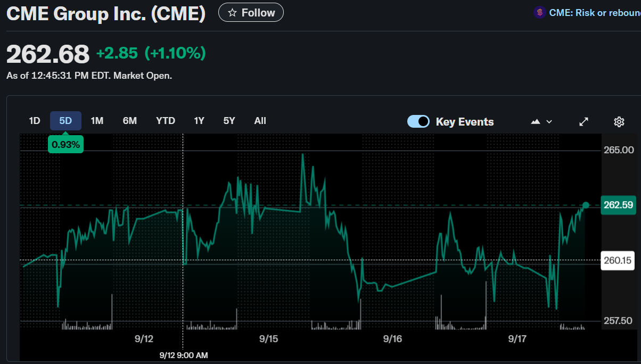The height and width of the screenshot is (364, 641).
Task: Switch chart to 6M range
Action: [130, 121]
